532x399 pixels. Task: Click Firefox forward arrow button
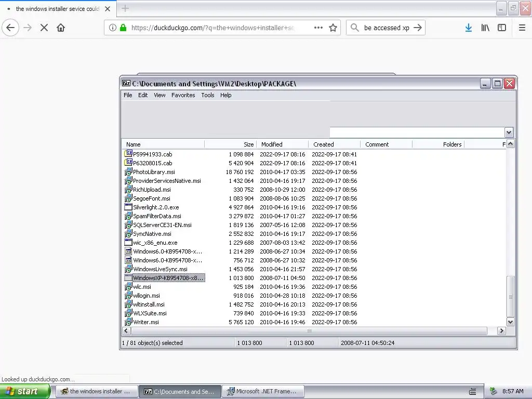point(28,28)
